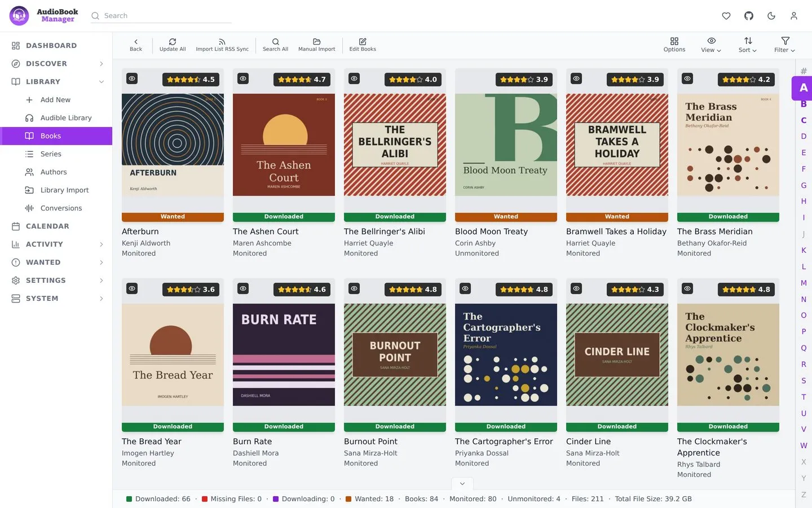Open the Options grid icon
Image resolution: width=812 pixels, height=508 pixels.
click(x=674, y=45)
